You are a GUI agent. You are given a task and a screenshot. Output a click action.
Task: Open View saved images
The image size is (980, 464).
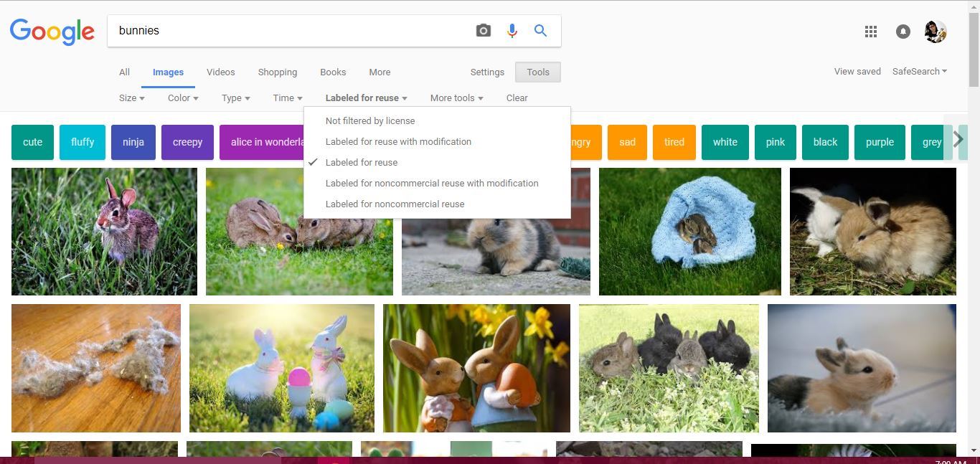pos(857,72)
